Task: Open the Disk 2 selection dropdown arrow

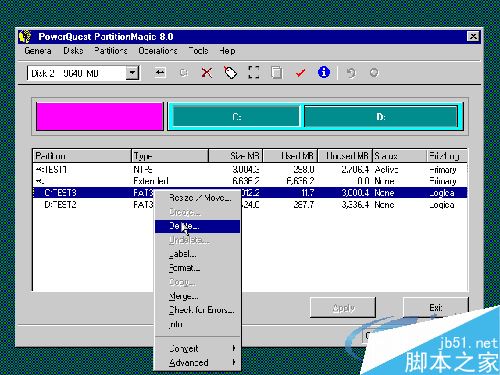Action: [132, 73]
